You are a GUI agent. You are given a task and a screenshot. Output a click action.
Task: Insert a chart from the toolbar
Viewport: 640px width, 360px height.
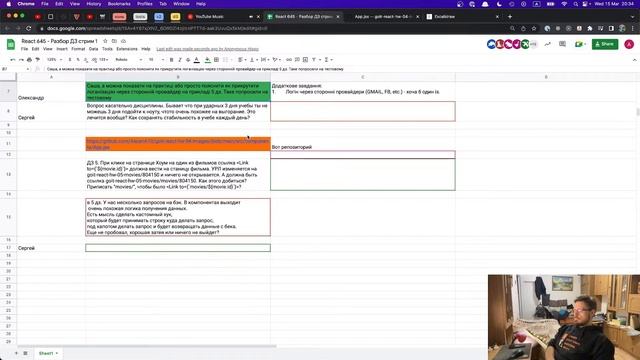(x=305, y=60)
